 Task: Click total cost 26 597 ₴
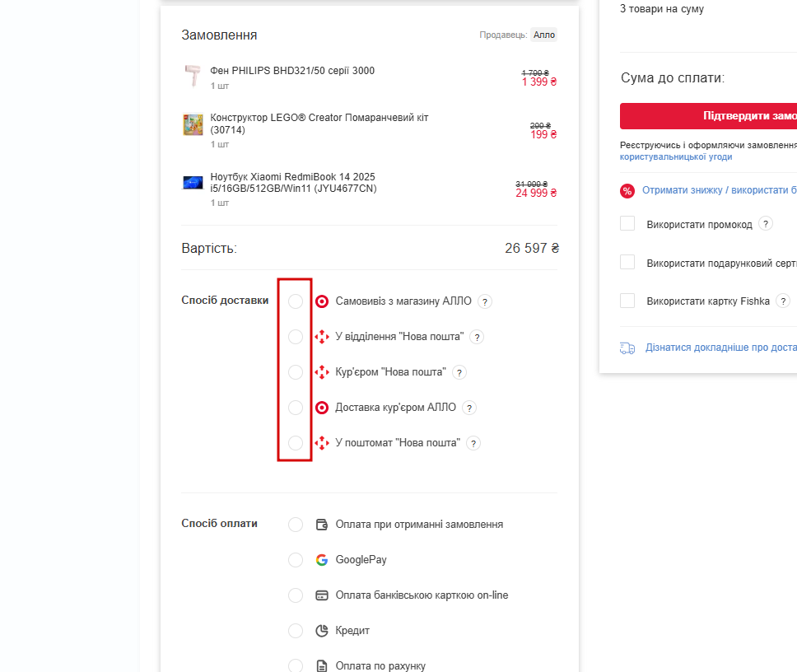(532, 248)
